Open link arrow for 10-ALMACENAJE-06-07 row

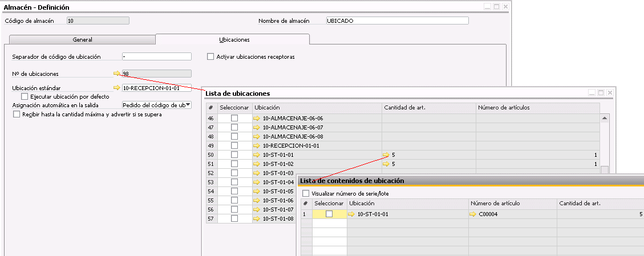(257, 127)
